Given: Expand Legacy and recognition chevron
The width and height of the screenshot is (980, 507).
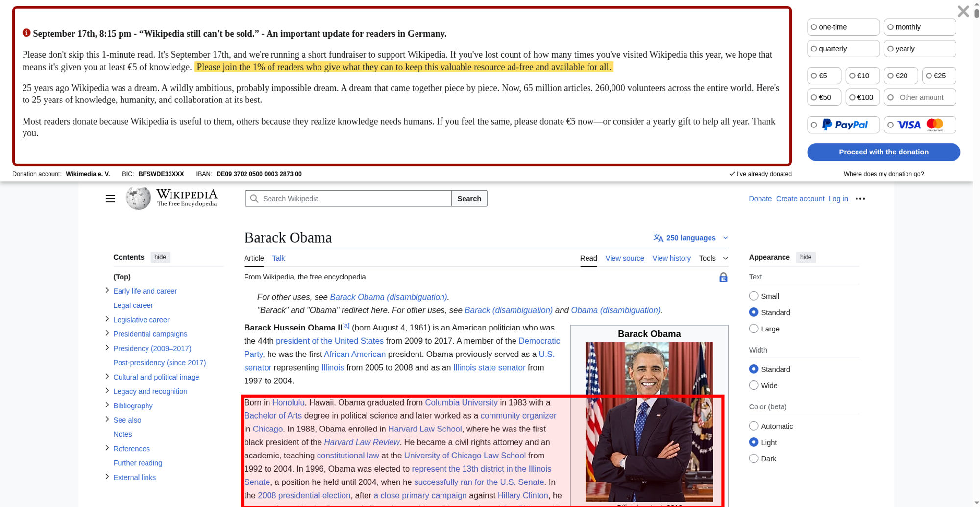Looking at the screenshot, I should click(107, 390).
